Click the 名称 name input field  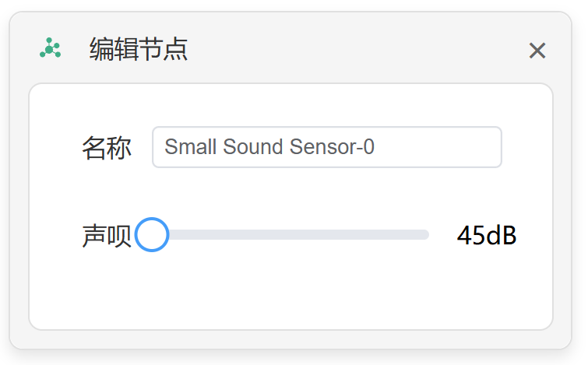pos(327,147)
